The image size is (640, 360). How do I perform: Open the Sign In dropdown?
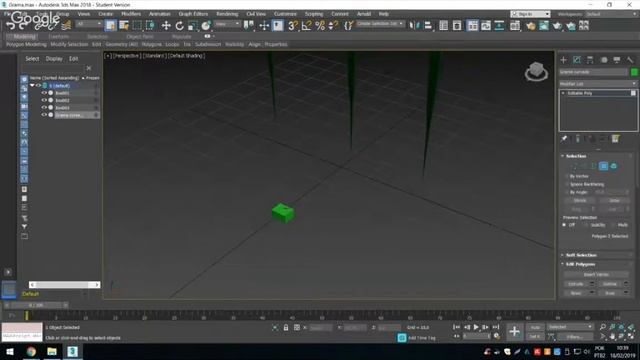[x=530, y=14]
